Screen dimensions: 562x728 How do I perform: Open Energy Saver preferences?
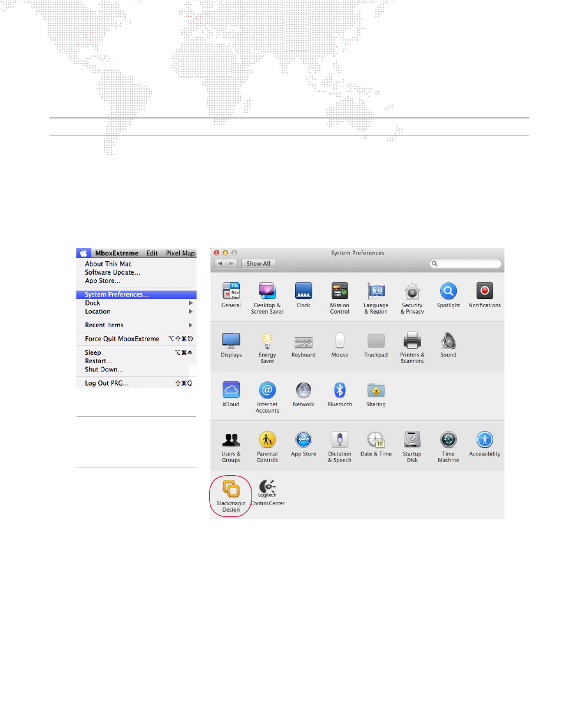pos(267,348)
